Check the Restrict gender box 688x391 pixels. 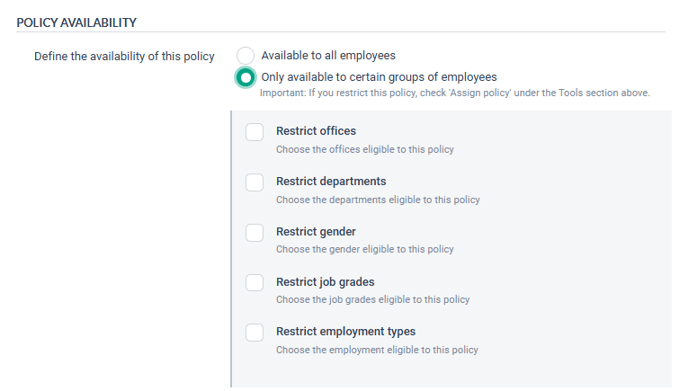click(254, 233)
